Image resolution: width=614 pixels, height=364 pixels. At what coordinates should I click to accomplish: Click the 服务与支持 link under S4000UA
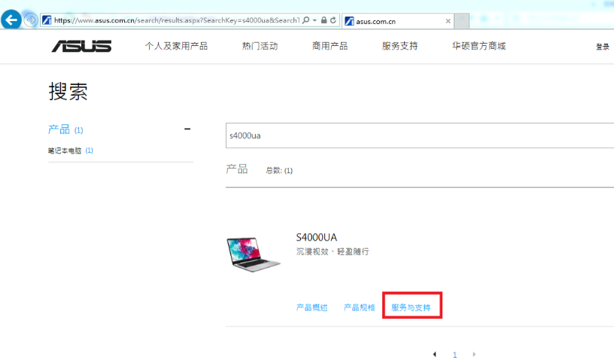(x=411, y=308)
